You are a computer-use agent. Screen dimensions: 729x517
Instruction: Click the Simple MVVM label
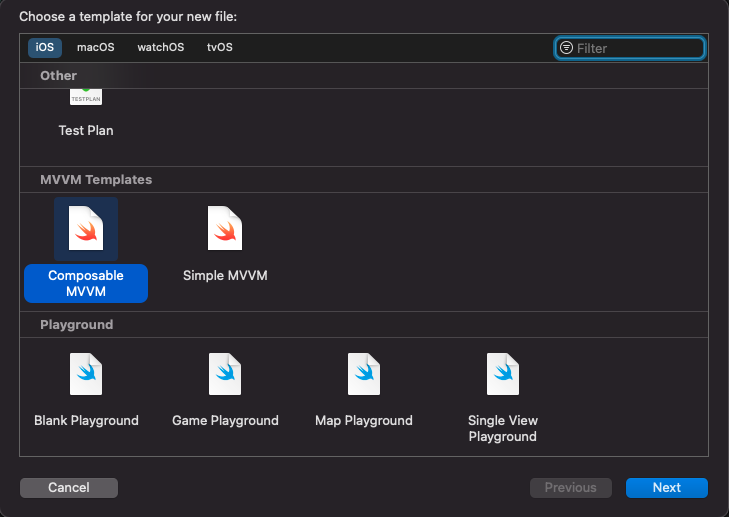tap(225, 276)
